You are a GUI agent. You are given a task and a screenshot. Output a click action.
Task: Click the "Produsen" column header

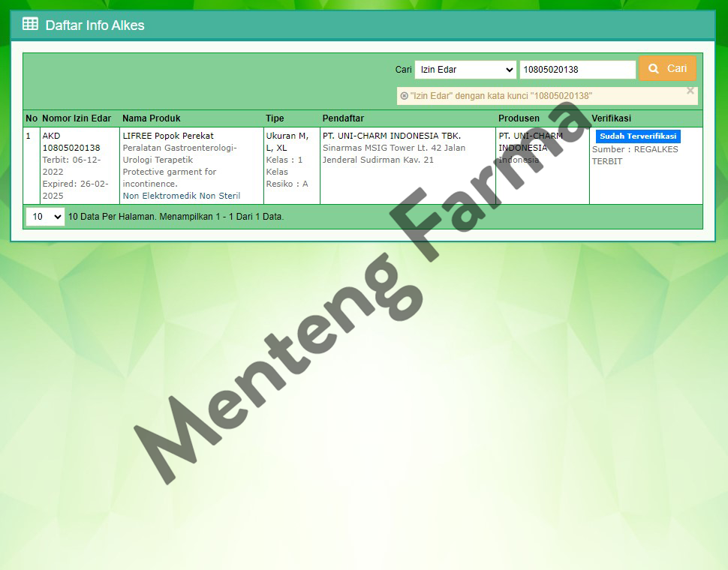tap(519, 118)
